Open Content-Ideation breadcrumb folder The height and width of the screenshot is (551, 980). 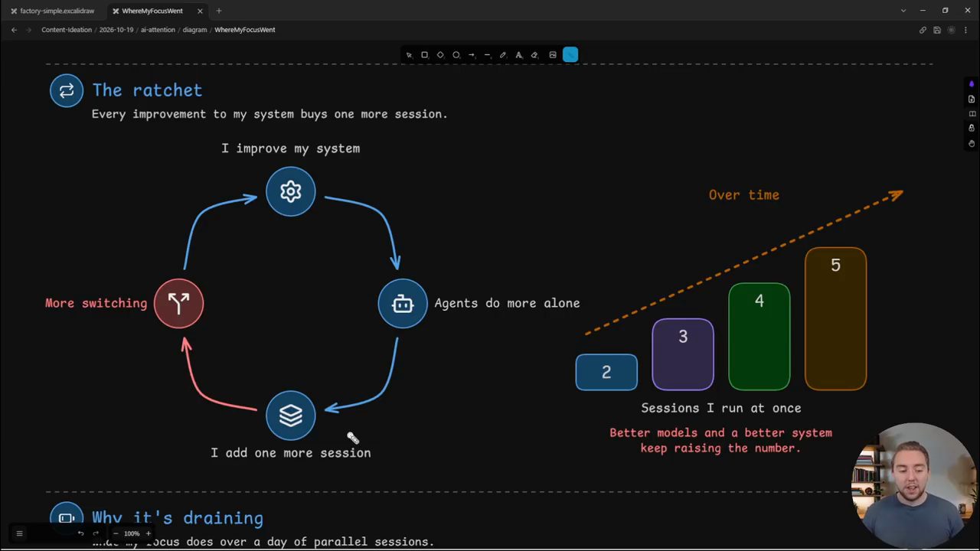tap(67, 30)
